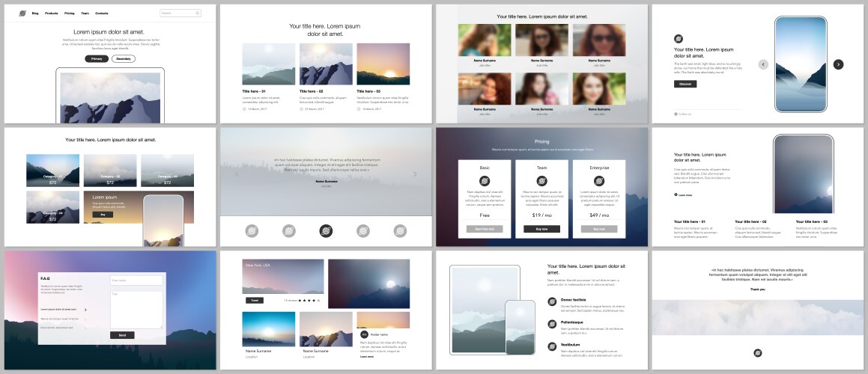
Task: Click the next arrow beside the phone mockup
Action: [x=838, y=64]
